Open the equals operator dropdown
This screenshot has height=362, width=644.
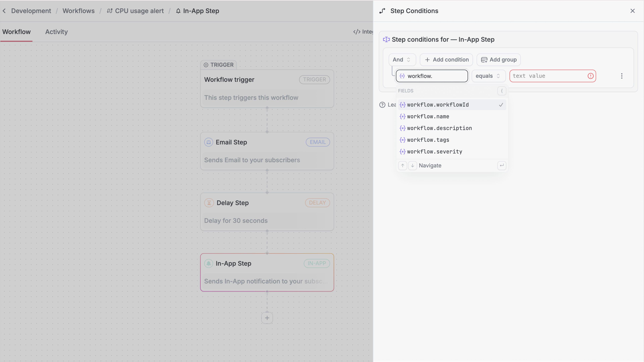(488, 76)
